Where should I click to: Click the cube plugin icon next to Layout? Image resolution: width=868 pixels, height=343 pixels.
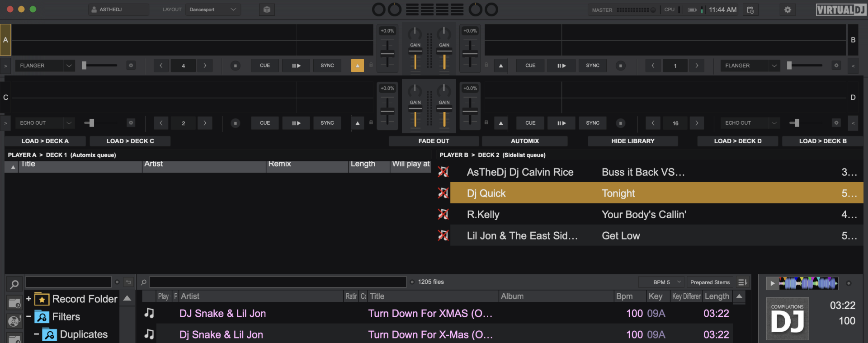tap(267, 9)
